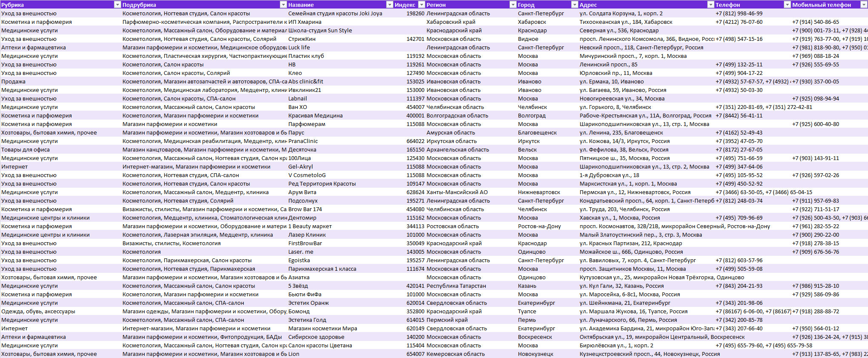
Task: Open the Индекс column filter dropdown
Action: [x=421, y=5]
